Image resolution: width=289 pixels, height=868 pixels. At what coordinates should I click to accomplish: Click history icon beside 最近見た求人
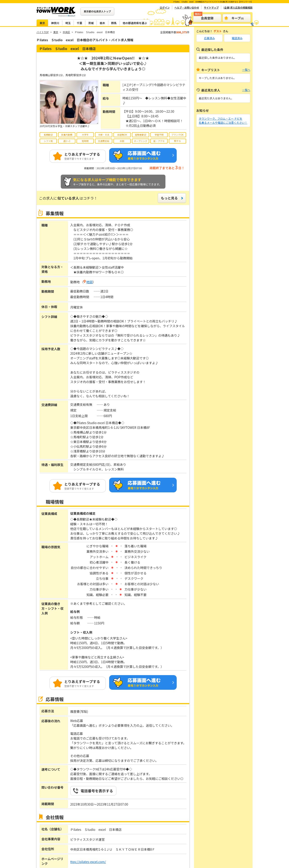pos(198,90)
